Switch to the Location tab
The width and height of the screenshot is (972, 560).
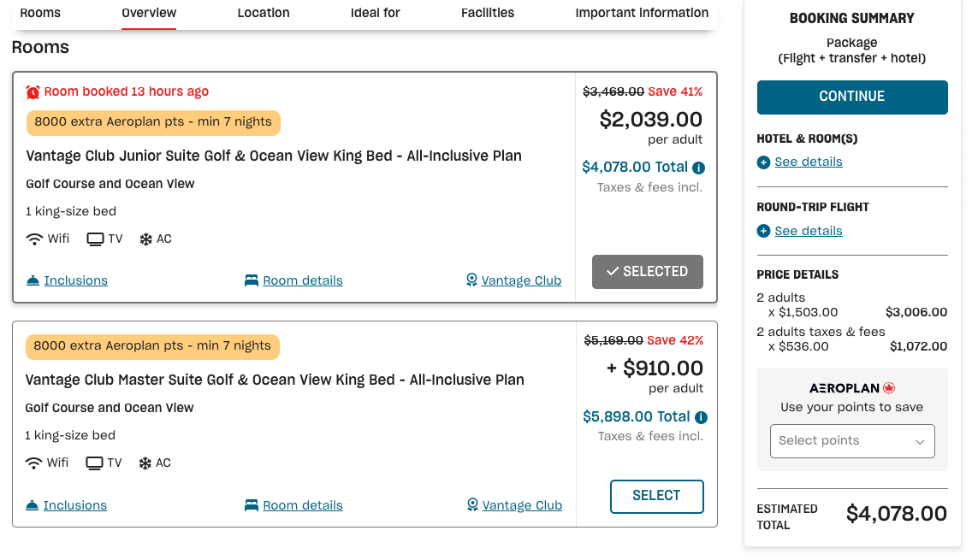[x=264, y=13]
